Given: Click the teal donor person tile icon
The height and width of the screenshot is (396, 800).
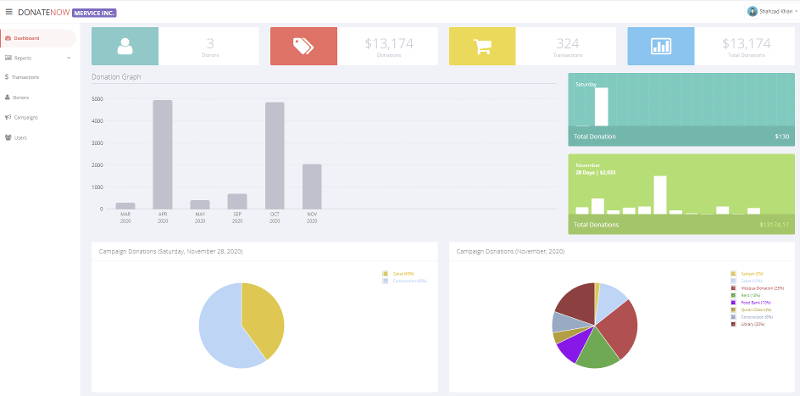Looking at the screenshot, I should pos(125,46).
